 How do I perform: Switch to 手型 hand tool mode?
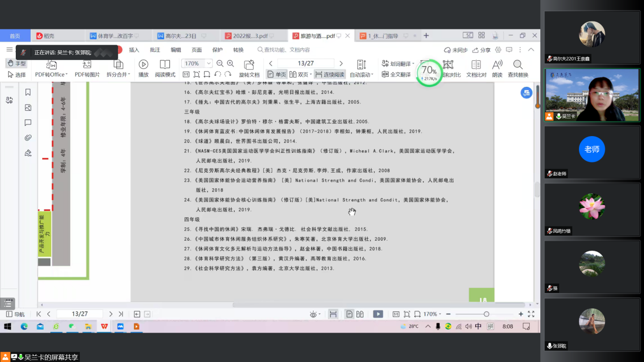click(x=16, y=63)
